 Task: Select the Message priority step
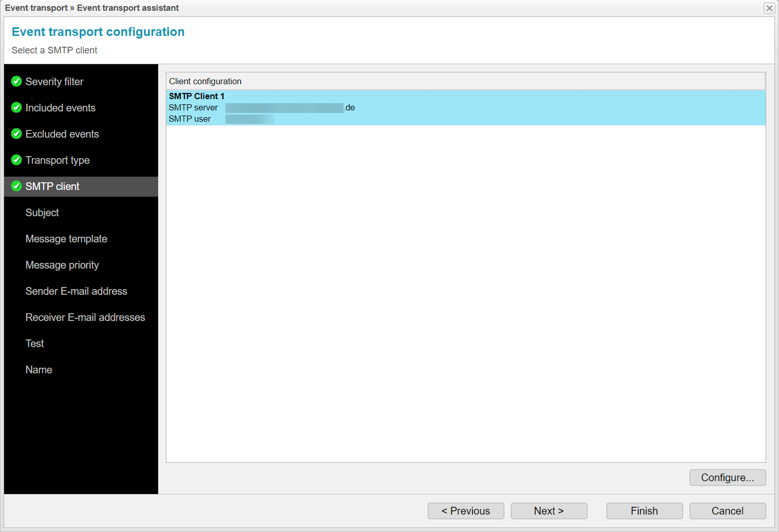62,265
